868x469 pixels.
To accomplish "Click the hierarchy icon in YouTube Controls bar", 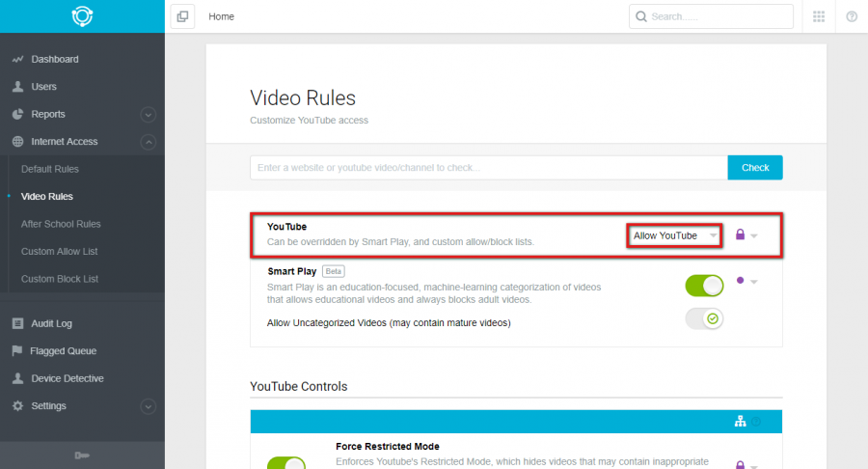I will tap(740, 422).
